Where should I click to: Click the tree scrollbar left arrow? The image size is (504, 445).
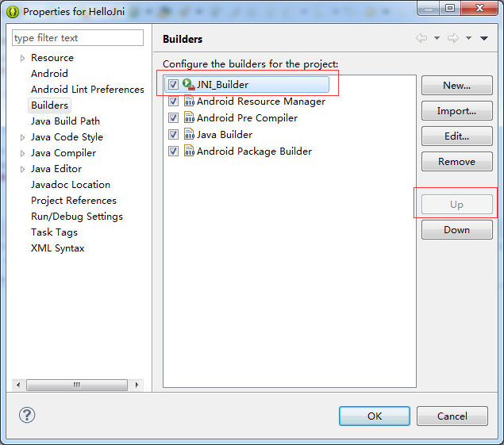(x=18, y=385)
